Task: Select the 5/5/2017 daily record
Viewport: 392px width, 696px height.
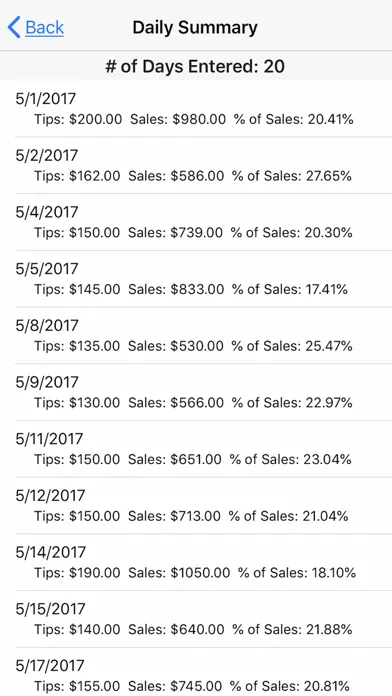Action: [x=196, y=279]
